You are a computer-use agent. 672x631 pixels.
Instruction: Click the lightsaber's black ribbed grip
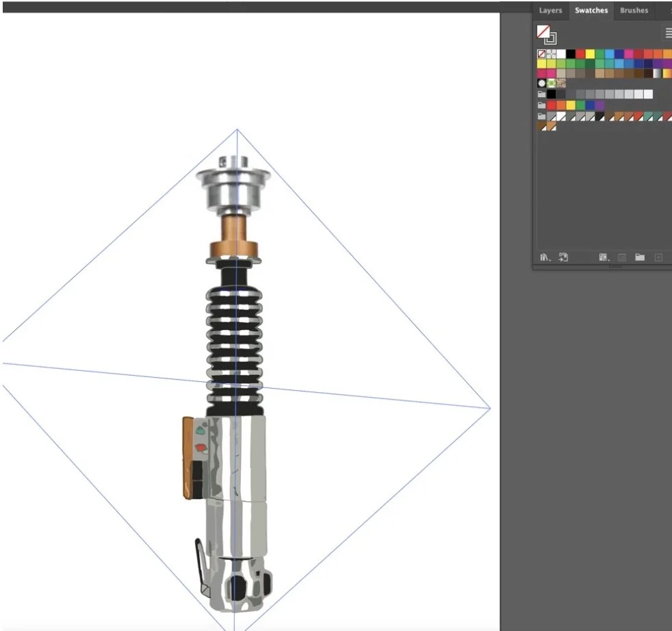[235, 349]
